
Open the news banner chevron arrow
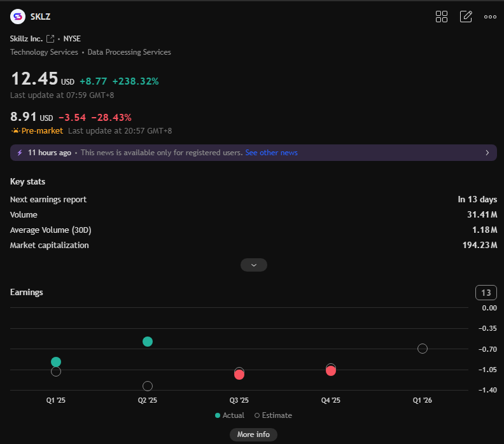(x=487, y=153)
